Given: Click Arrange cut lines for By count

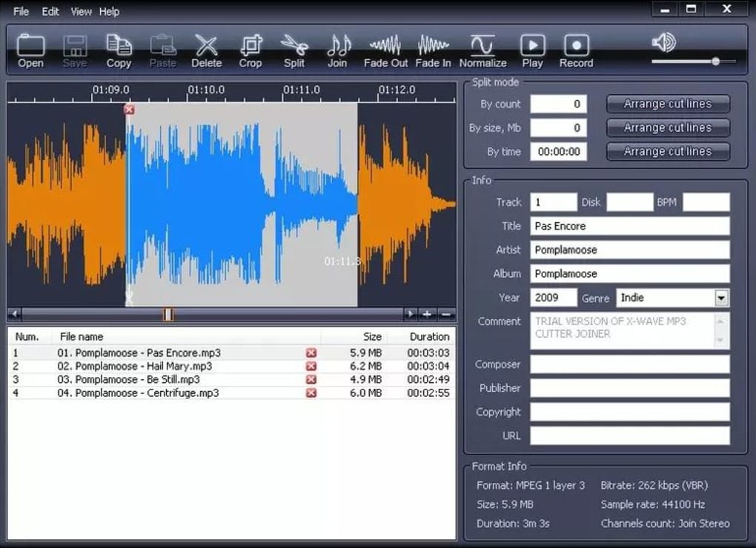Looking at the screenshot, I should [668, 104].
